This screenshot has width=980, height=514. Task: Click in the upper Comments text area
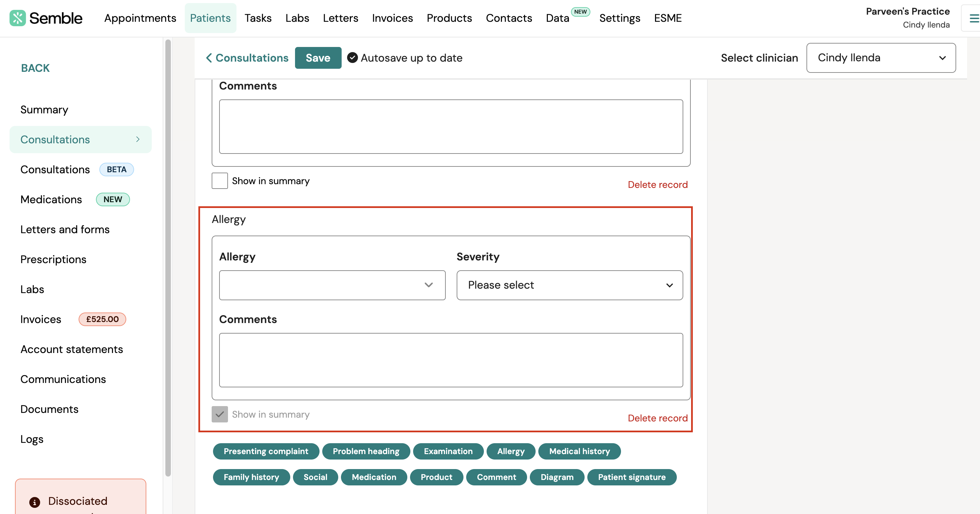(x=451, y=127)
